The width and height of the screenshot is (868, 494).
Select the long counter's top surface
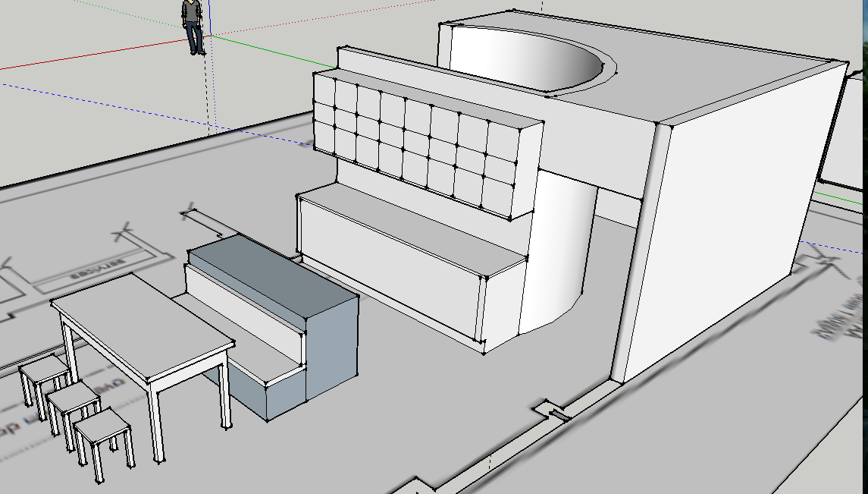pos(412,228)
